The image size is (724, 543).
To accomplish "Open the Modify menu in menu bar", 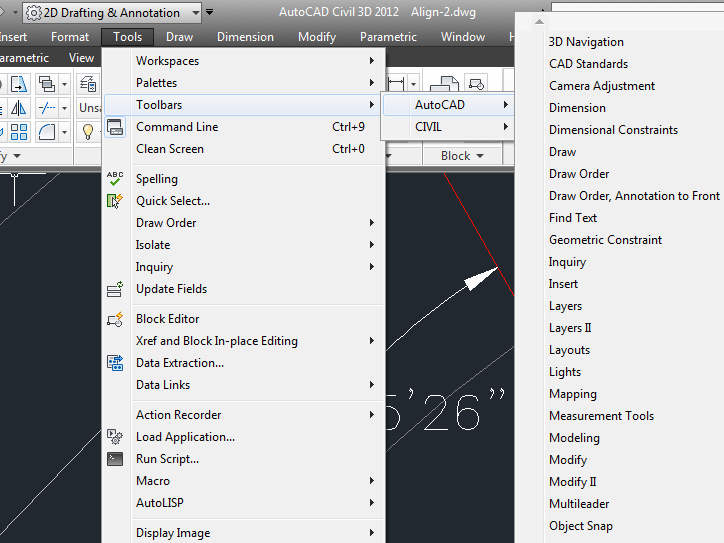I will click(317, 37).
